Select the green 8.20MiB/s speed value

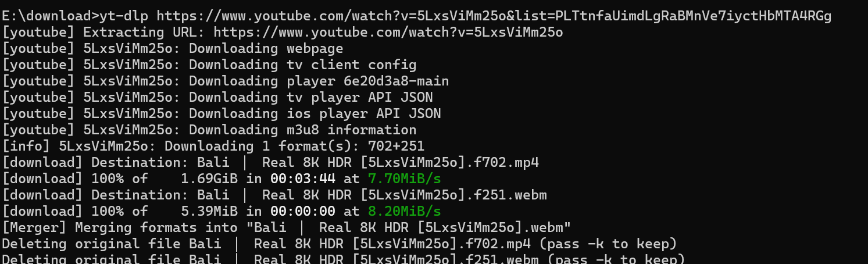click(404, 211)
